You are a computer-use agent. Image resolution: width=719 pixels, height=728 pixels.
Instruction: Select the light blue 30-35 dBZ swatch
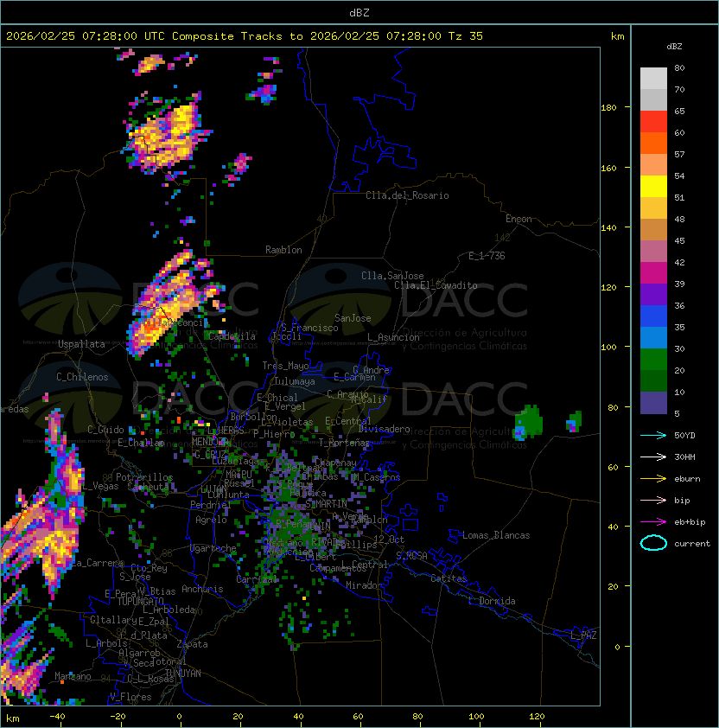coord(653,337)
